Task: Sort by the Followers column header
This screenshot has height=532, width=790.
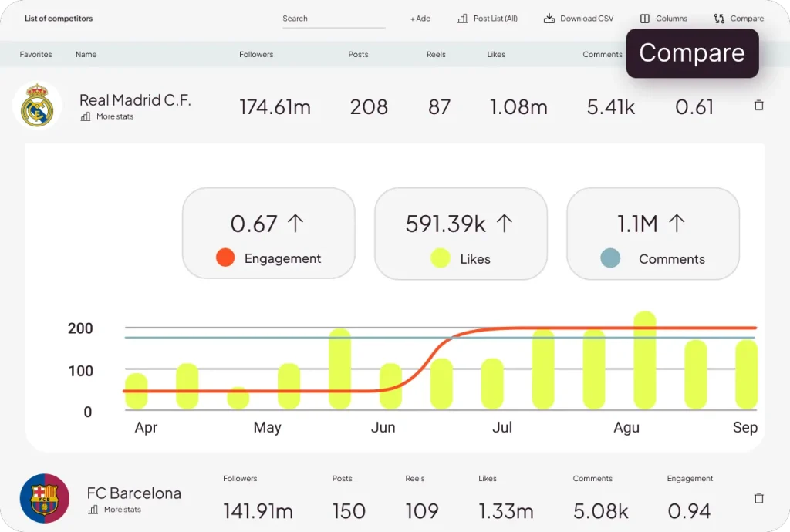Action: pyautogui.click(x=256, y=55)
